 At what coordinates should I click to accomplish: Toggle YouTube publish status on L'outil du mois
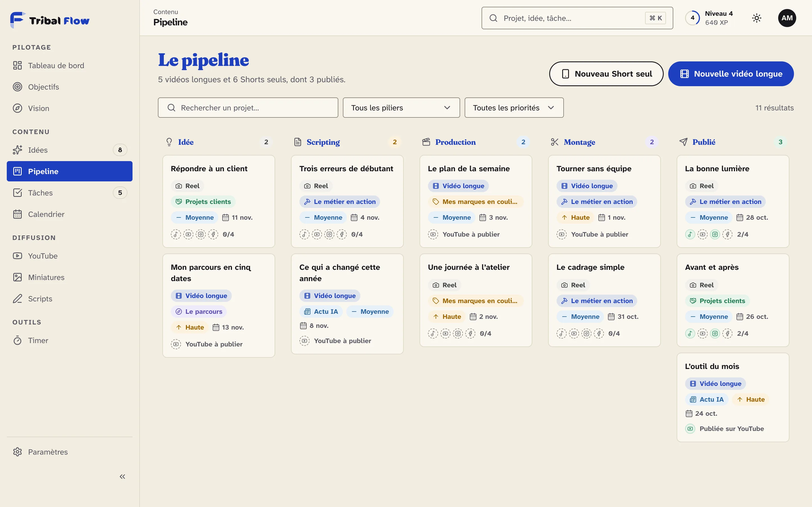coord(690,428)
